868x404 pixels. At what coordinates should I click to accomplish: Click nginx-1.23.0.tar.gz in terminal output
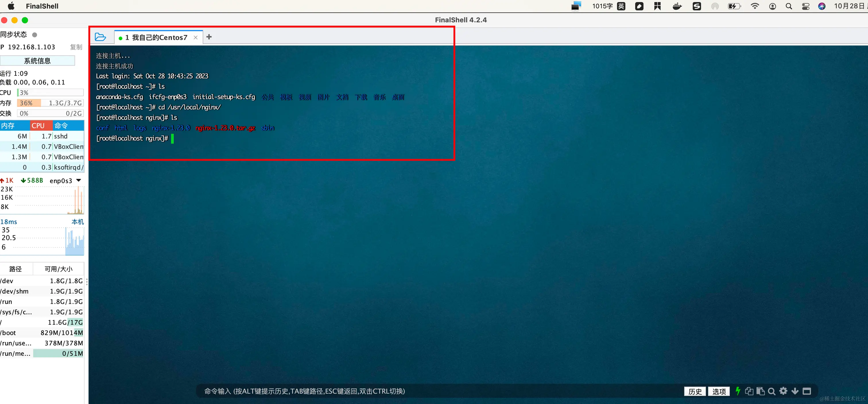[x=225, y=128]
